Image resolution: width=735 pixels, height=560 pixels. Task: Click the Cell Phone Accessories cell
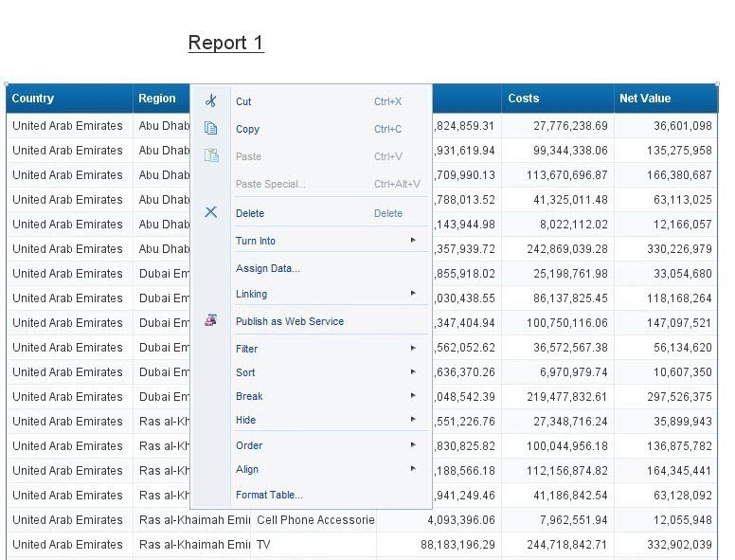click(314, 520)
